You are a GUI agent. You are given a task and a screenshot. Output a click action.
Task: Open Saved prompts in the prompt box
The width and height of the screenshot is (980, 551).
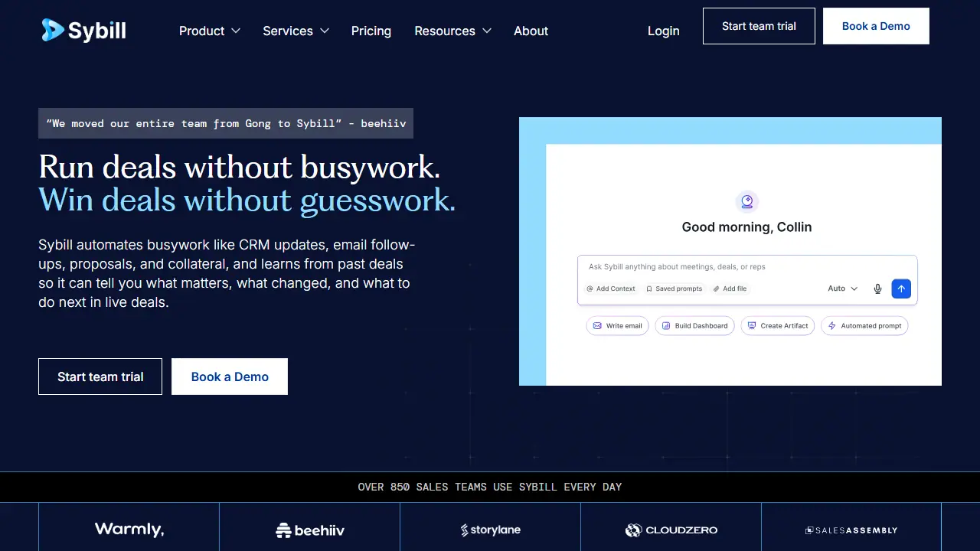pyautogui.click(x=674, y=289)
